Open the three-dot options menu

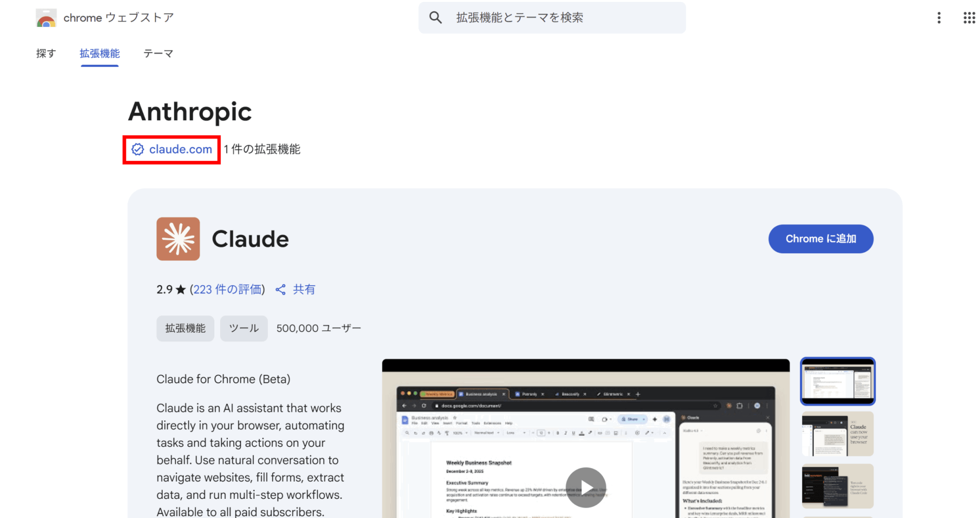939,18
